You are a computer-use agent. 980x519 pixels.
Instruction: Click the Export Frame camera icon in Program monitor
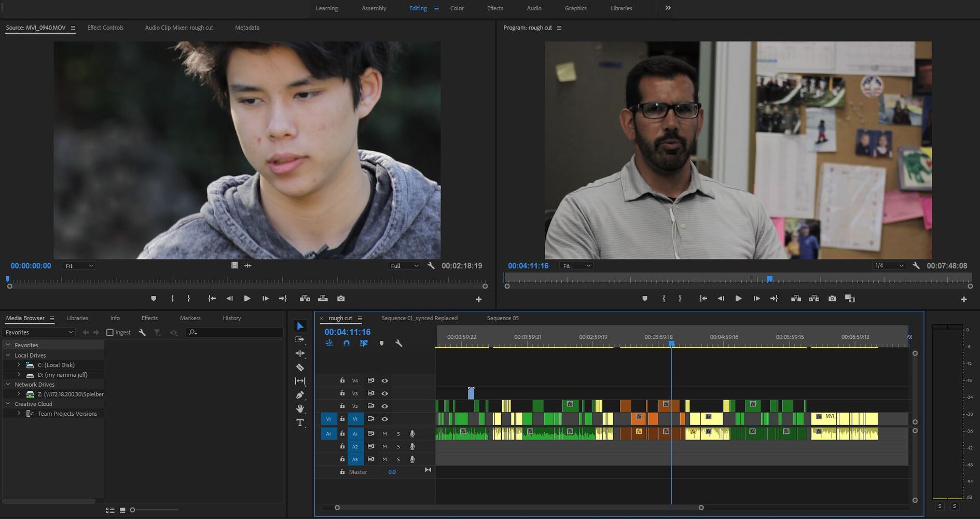[832, 298]
